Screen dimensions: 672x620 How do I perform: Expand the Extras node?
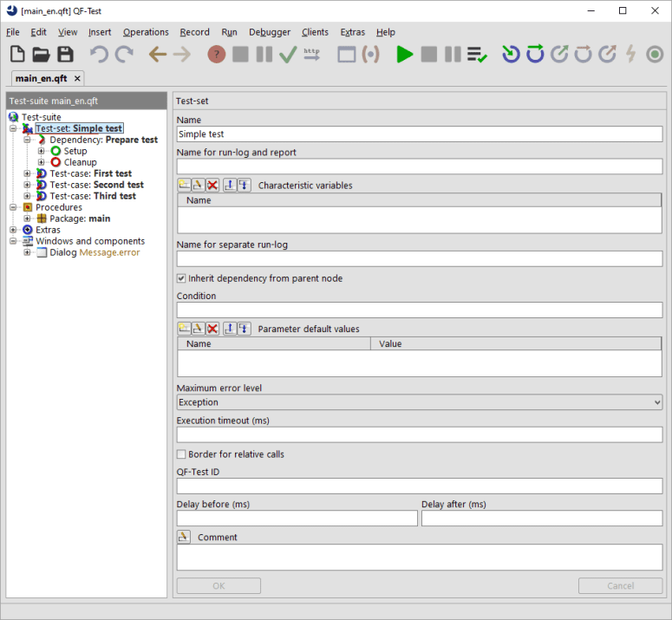[13, 230]
